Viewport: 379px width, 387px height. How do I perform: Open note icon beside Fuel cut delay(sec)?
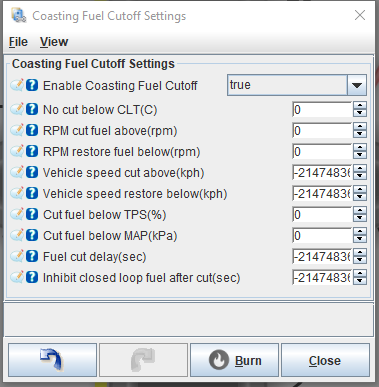17,256
